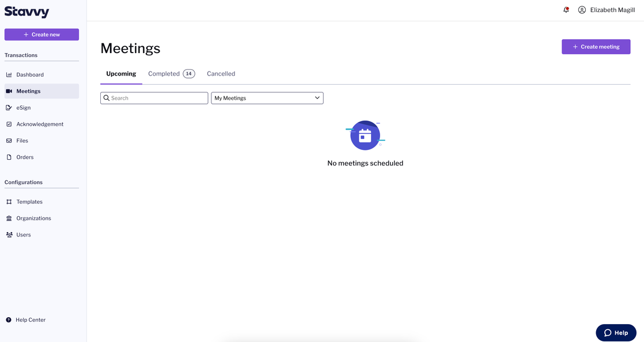Select the Acknowledgement checkmark icon
644x342 pixels.
[9, 124]
